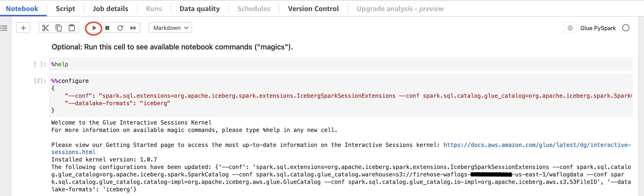Run the selected cell with play button
Image resolution: width=644 pixels, height=196 pixels.
(94, 28)
